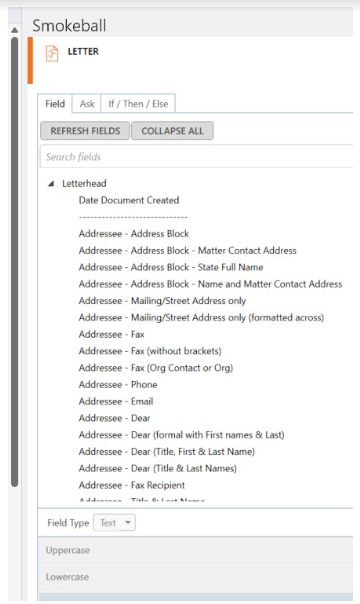Viewport: 360px width, 604px height.
Task: Click the REFRESH FIELDS button
Action: tap(85, 131)
